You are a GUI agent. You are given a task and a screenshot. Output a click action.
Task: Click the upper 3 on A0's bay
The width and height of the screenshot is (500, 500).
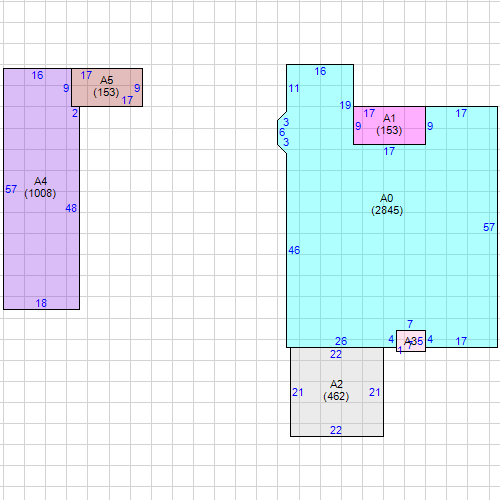tap(286, 122)
